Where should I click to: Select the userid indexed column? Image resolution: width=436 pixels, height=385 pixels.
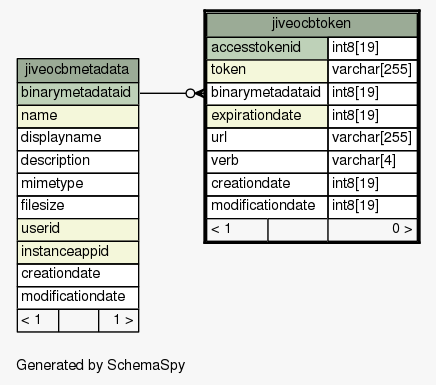[78, 230]
